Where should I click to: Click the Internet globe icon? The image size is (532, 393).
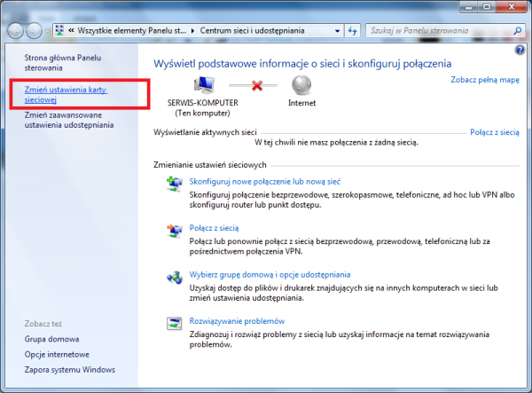click(x=301, y=85)
